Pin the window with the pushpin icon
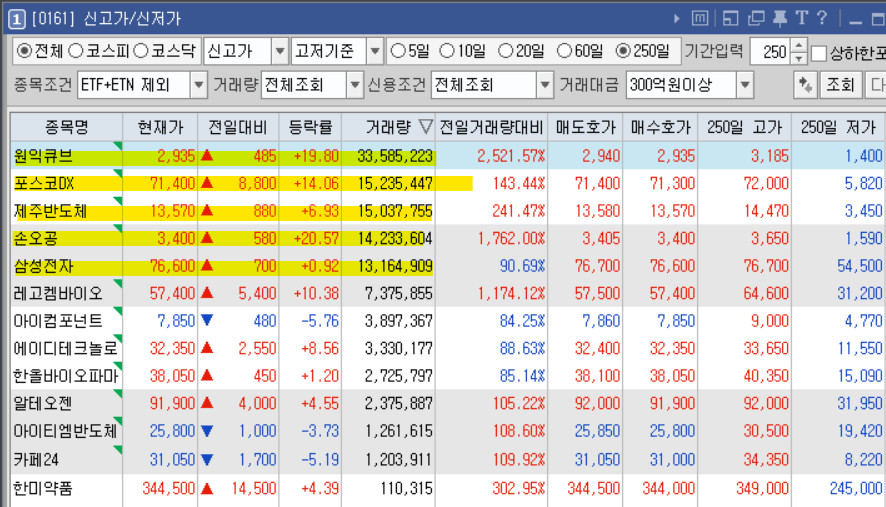Screen dimensions: 886x507 pyautogui.click(x=780, y=19)
